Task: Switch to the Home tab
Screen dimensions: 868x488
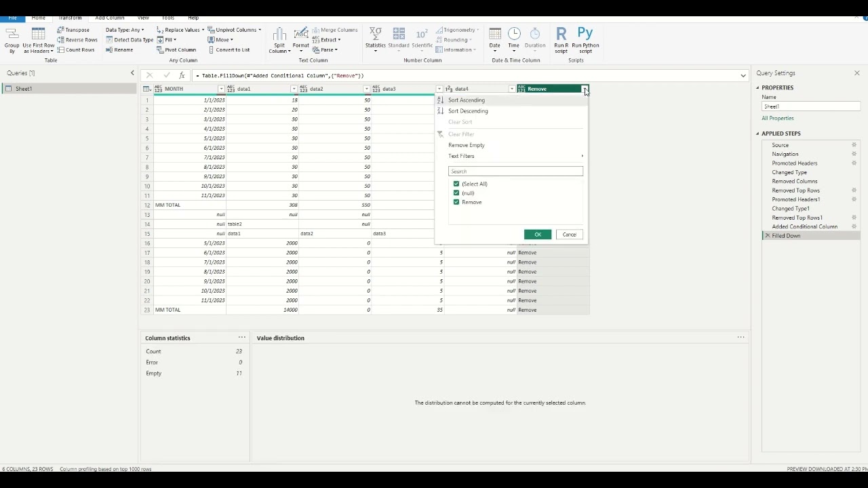Action: (x=39, y=18)
